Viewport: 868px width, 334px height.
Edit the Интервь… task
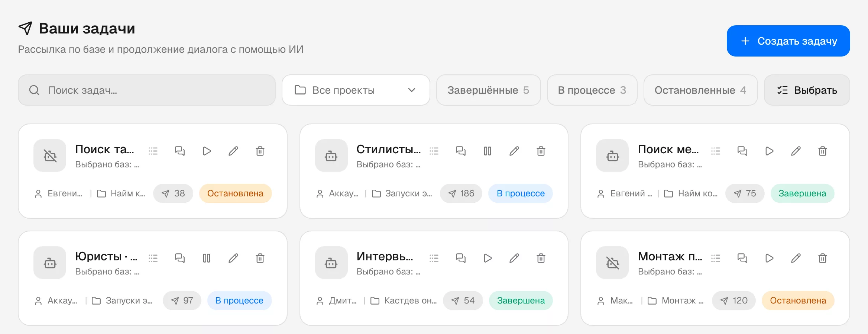[x=514, y=258]
